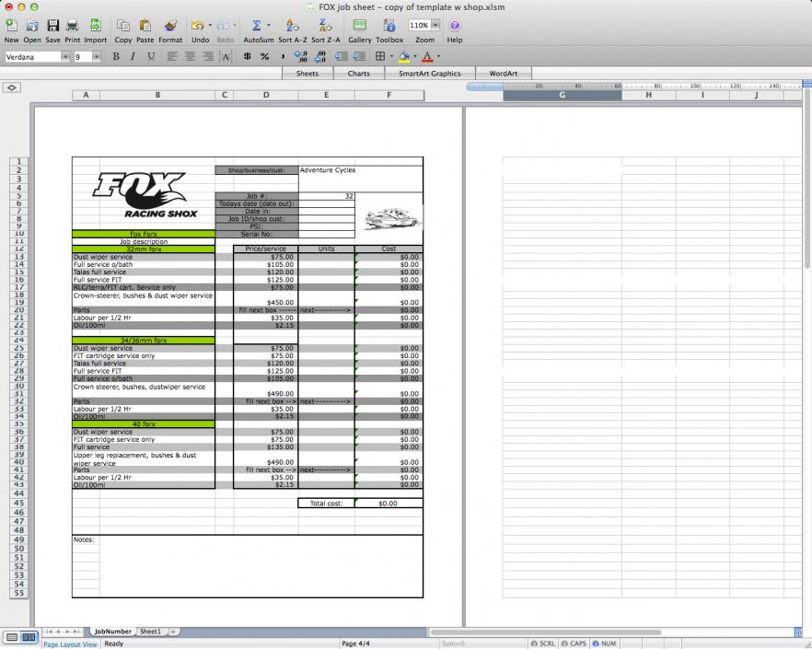812x649 pixels.
Task: Select the JobNumber sheet tab
Action: [x=112, y=632]
